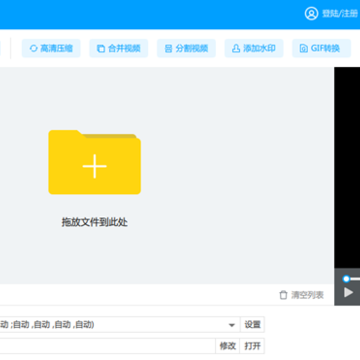
Task: Select the 合并视频 merge video tool
Action: pos(119,48)
